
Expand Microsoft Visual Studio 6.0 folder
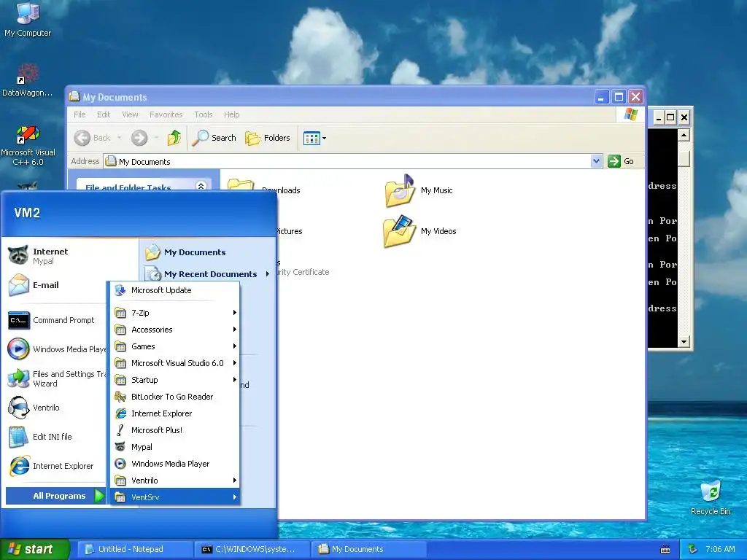[175, 363]
